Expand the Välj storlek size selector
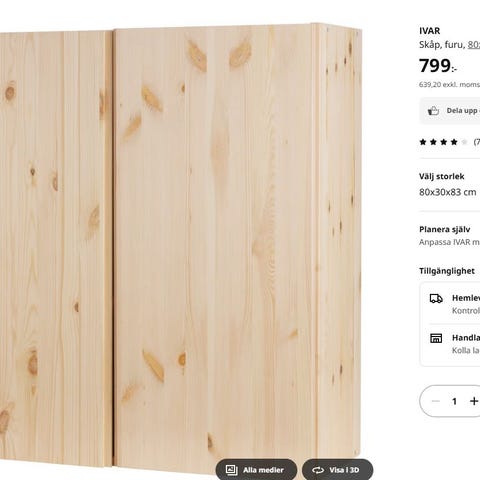480x480 pixels. pos(450,185)
